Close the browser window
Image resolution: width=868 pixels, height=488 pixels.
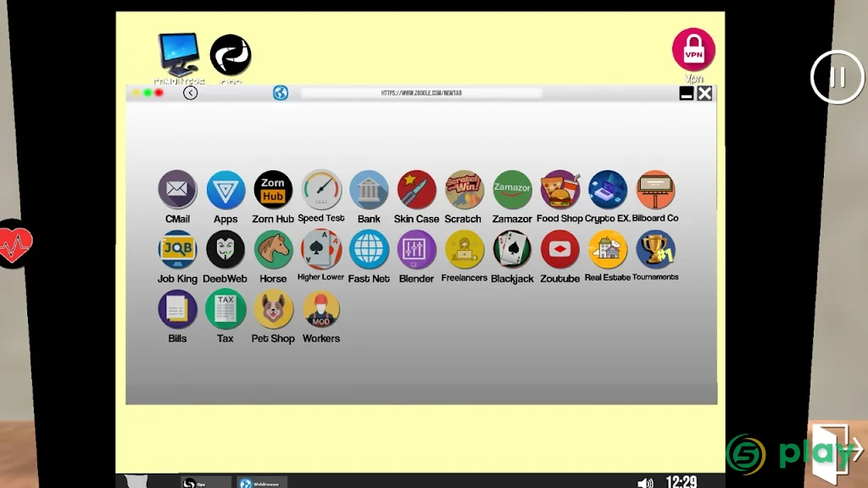click(704, 93)
